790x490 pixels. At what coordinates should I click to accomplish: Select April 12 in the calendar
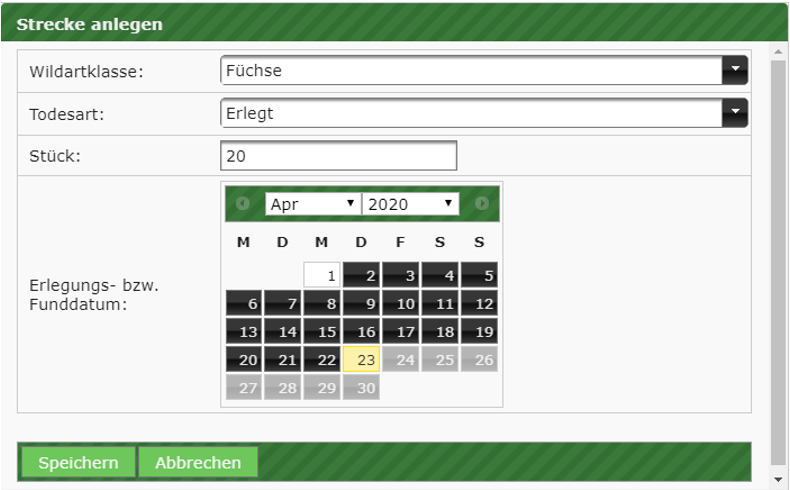pyautogui.click(x=479, y=304)
